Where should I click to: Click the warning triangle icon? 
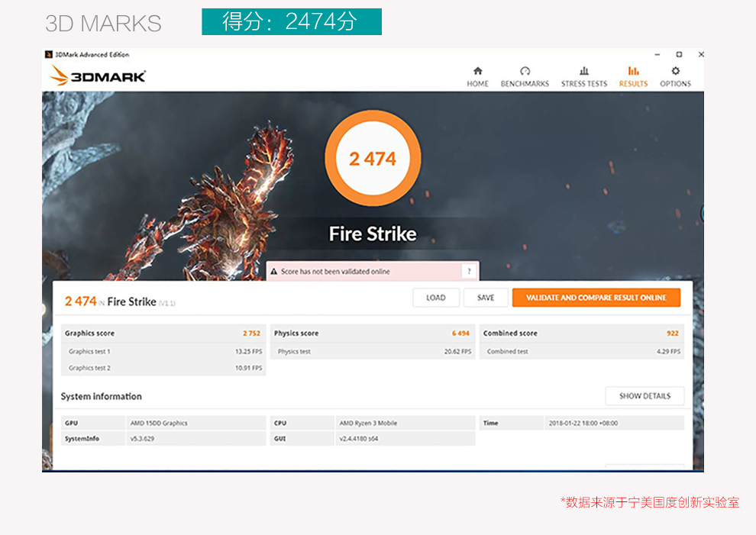pyautogui.click(x=274, y=272)
